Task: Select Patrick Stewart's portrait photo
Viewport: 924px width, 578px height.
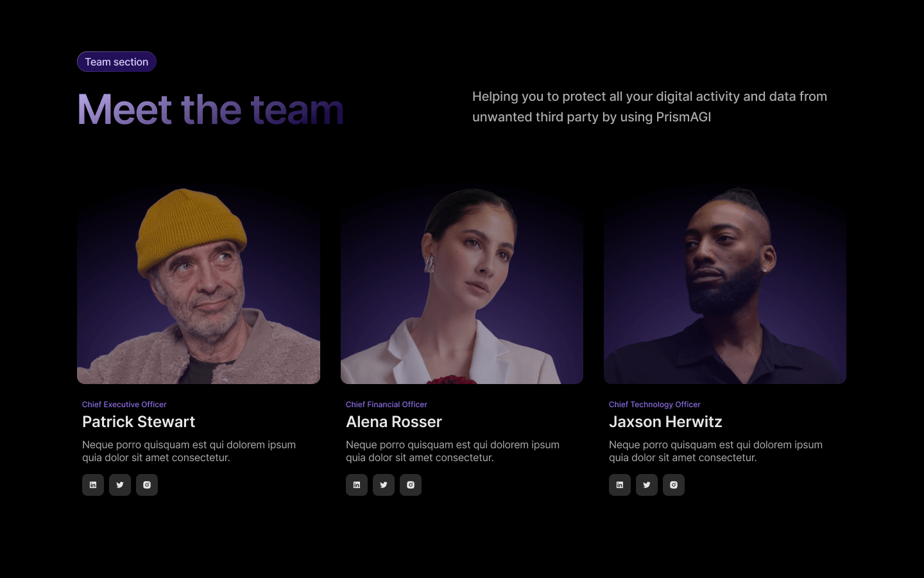Action: coord(198,285)
